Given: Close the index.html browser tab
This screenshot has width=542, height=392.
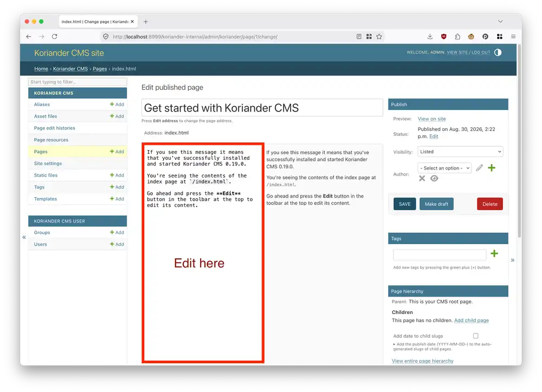Looking at the screenshot, I should click(x=132, y=22).
